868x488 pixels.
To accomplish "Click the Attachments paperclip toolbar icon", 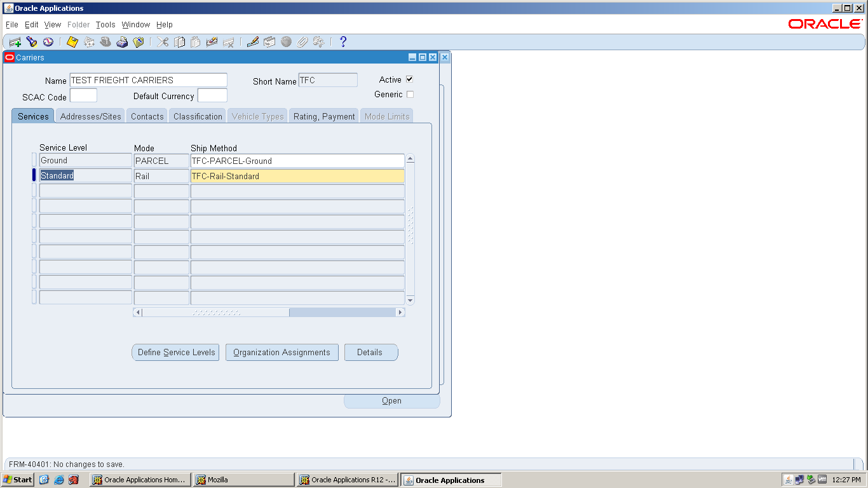I will 302,42.
